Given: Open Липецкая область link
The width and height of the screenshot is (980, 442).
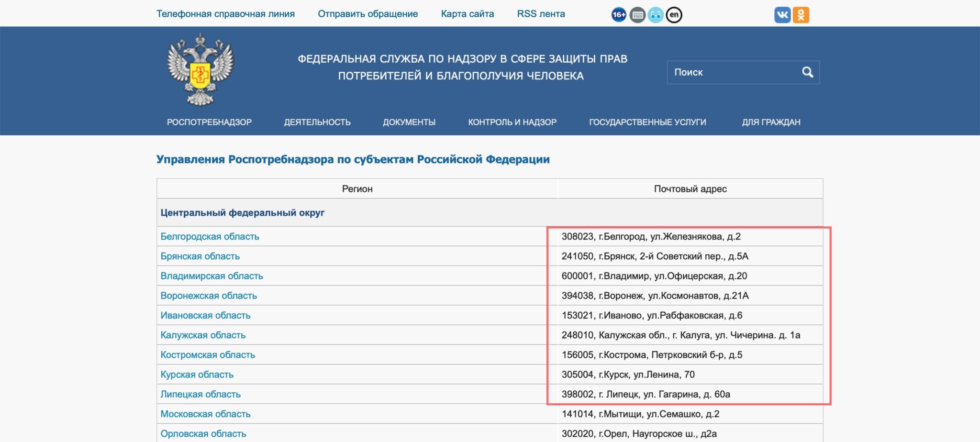Looking at the screenshot, I should tap(200, 394).
